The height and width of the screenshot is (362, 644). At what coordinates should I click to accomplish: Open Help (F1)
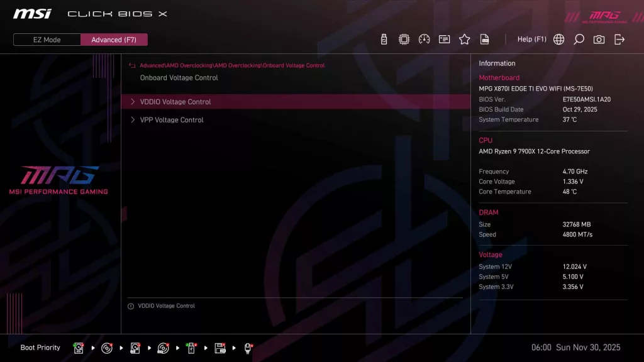[531, 39]
